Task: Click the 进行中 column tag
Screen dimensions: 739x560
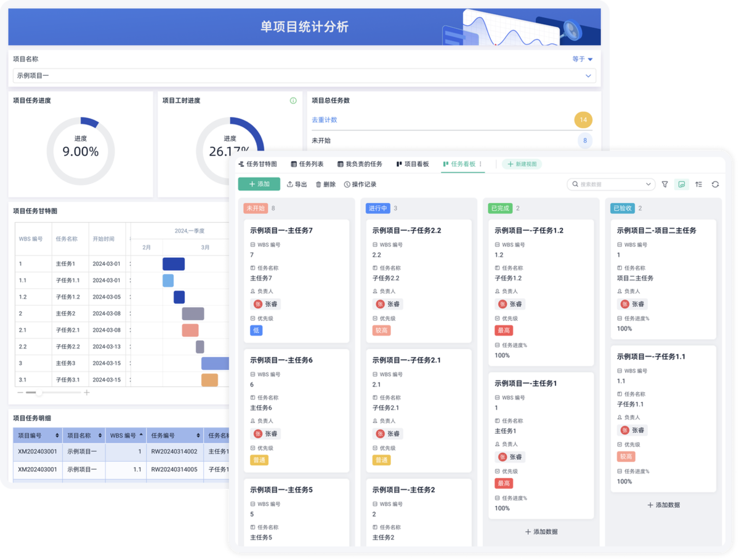Action: pos(378,208)
